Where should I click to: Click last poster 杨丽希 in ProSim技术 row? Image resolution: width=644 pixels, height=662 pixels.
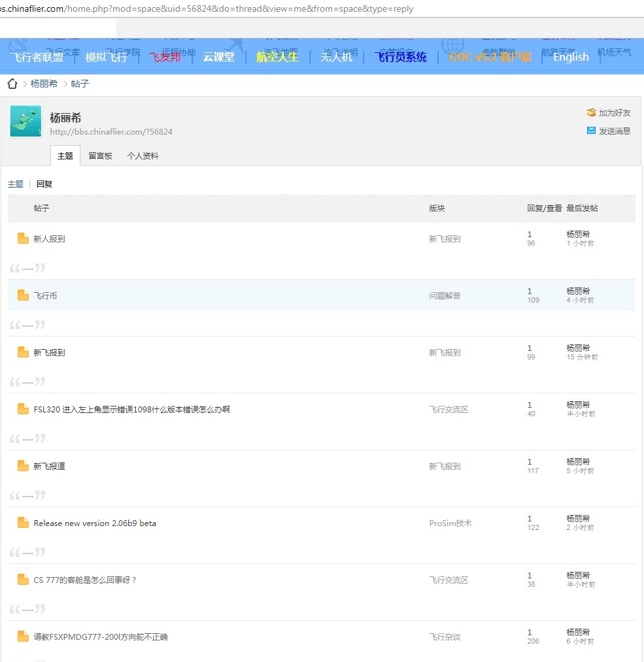(x=578, y=518)
